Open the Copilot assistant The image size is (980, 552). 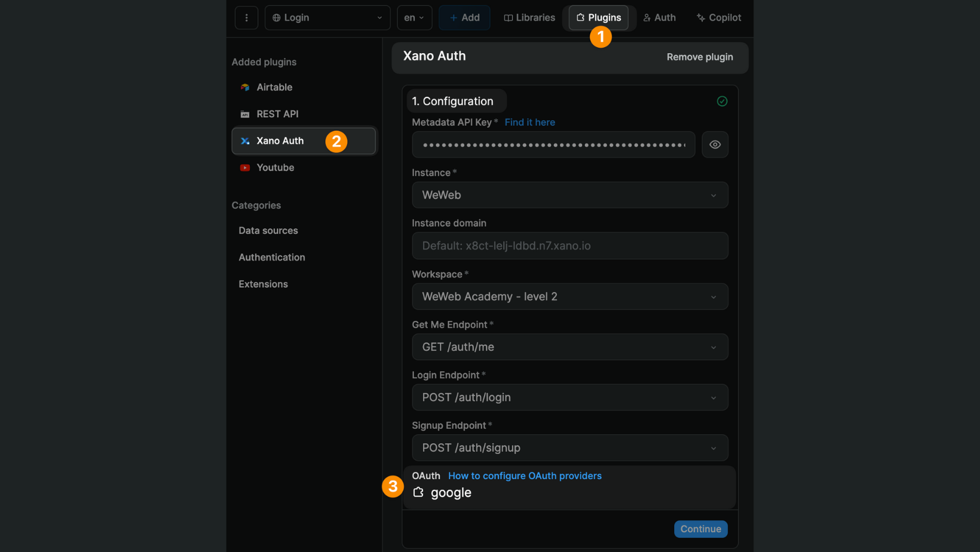(718, 17)
